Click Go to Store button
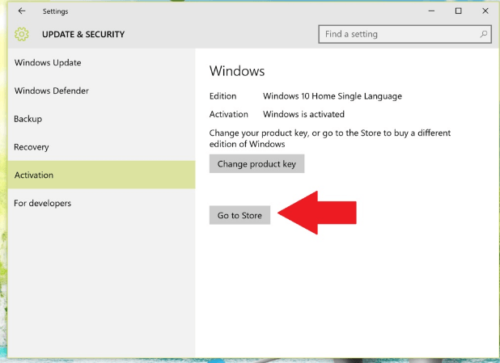Screen dimensions: 500x363 240,215
